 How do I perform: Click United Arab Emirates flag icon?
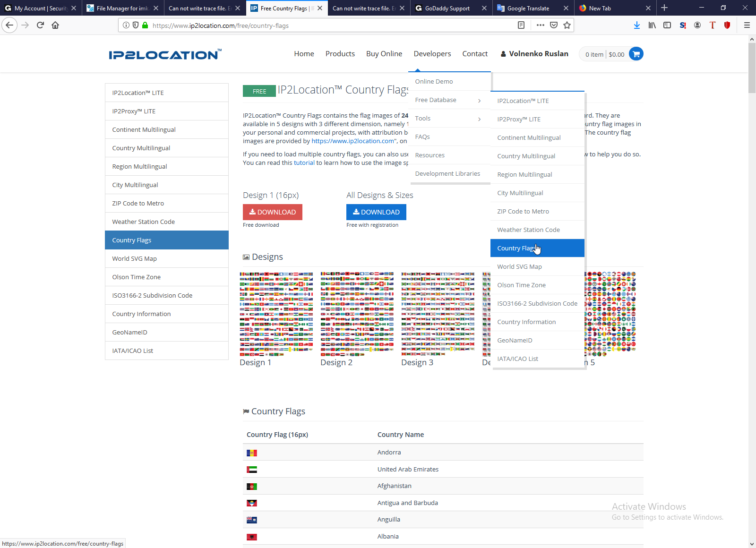click(252, 470)
